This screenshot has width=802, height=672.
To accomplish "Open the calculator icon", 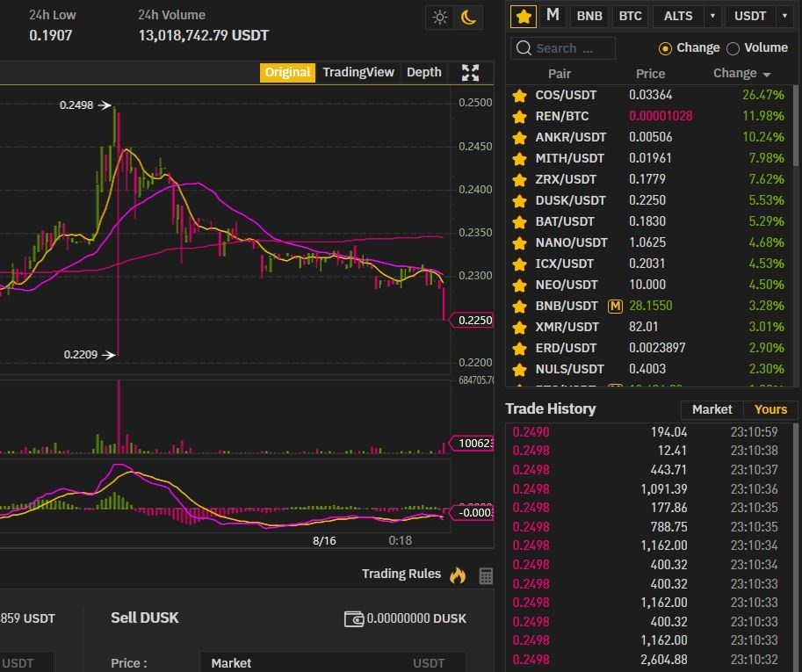I will click(x=486, y=576).
